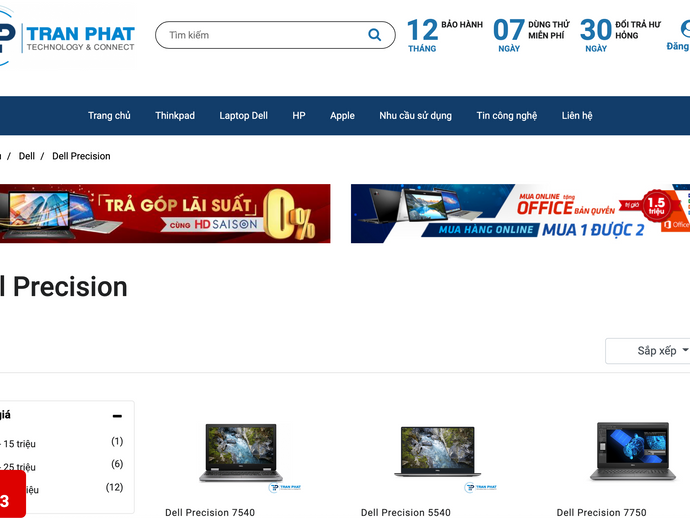The width and height of the screenshot is (690, 518).
Task: Go to Trang chủ menu item
Action: point(109,115)
